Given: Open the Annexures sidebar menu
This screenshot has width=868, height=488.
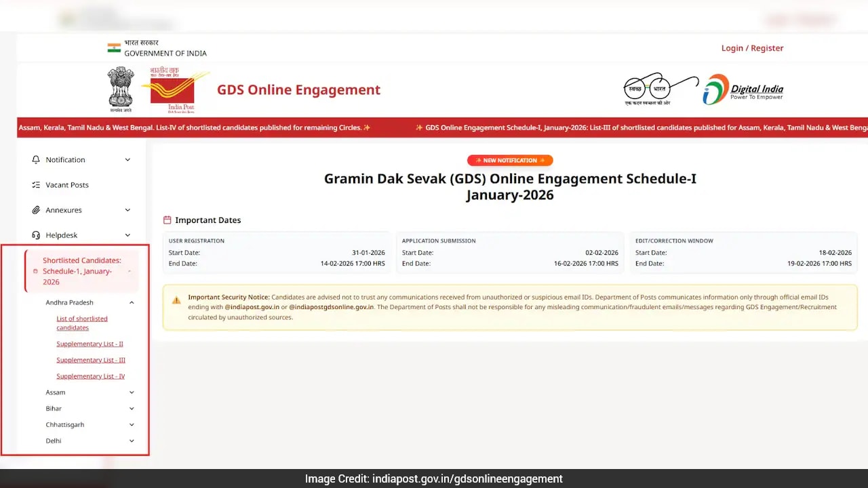Looking at the screenshot, I should pyautogui.click(x=81, y=210).
